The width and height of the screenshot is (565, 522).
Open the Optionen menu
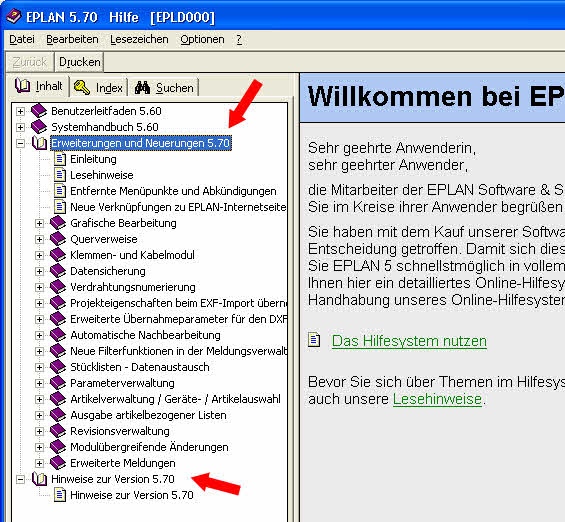click(x=202, y=39)
